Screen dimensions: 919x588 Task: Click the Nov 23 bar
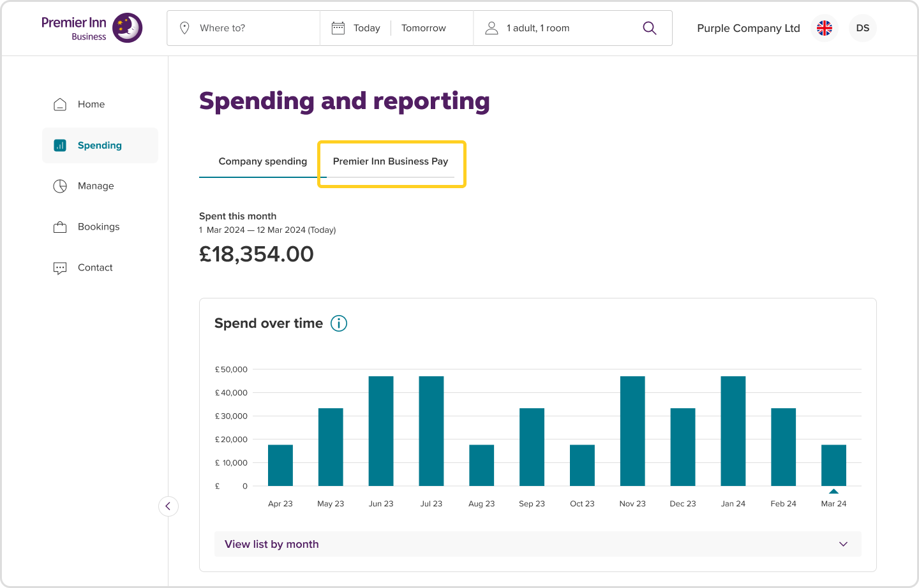[632, 431]
